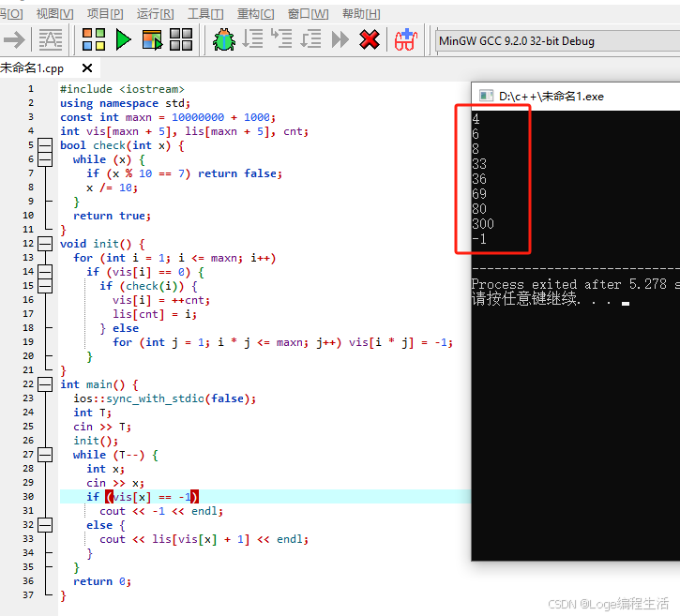This screenshot has height=616, width=680.
Task: Click the 'return 0;' statement
Action: [102, 581]
